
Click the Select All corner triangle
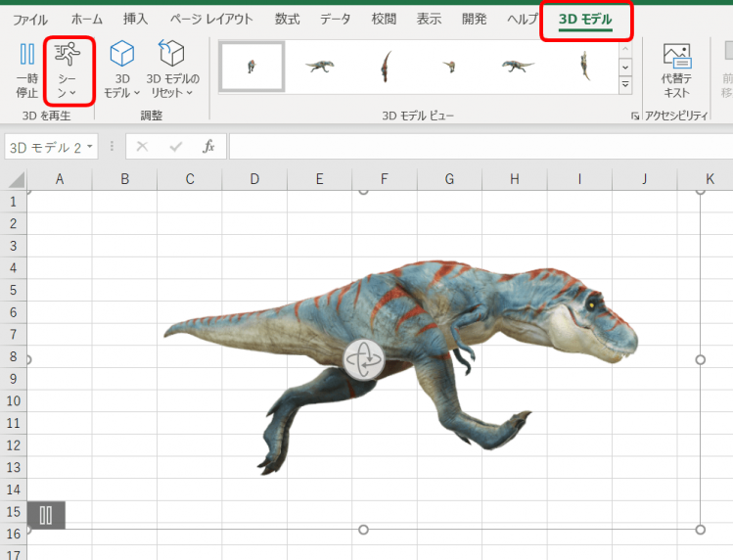[17, 179]
